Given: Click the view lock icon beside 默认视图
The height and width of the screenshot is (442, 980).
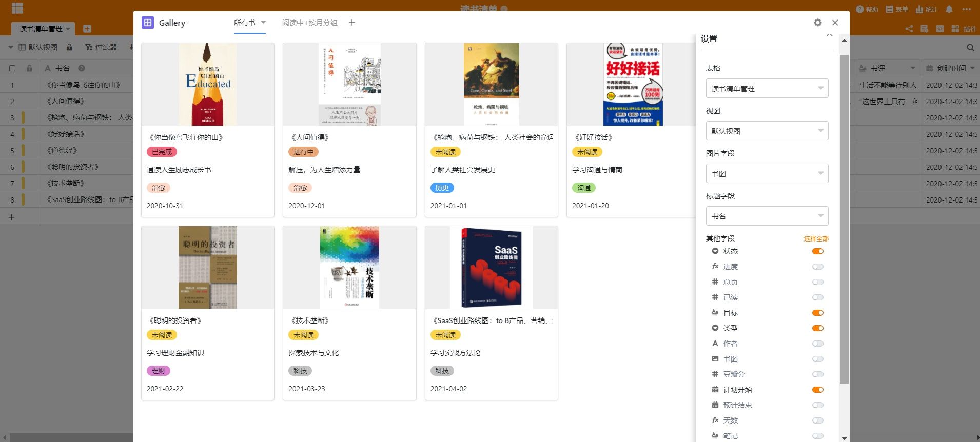Looking at the screenshot, I should pos(69,47).
